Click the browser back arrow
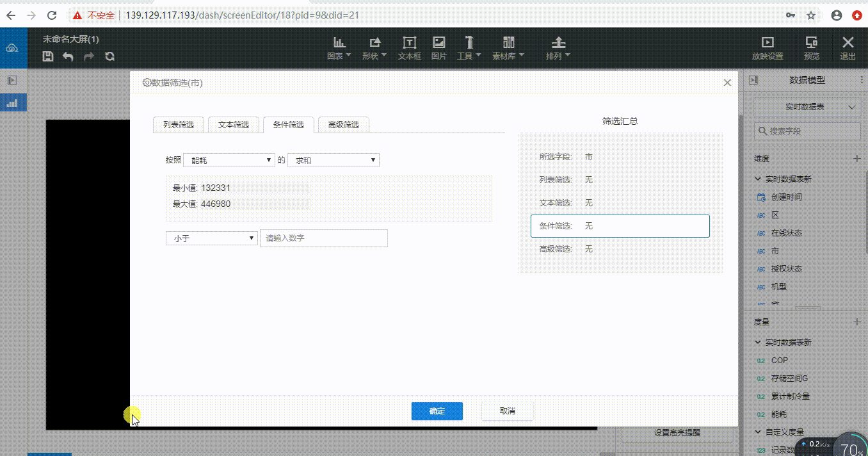Image resolution: width=868 pixels, height=456 pixels. pyautogui.click(x=11, y=15)
